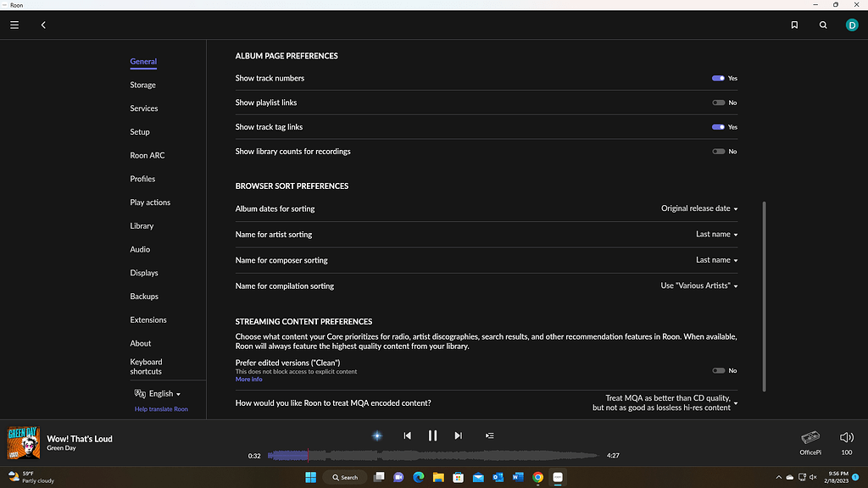View the signal path star icon
Image resolution: width=868 pixels, height=488 pixels.
pyautogui.click(x=376, y=435)
